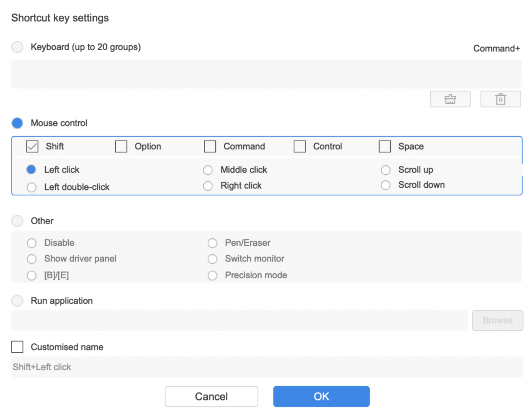Click the keyboard shortcut input field
The height and width of the screenshot is (417, 532).
(x=266, y=74)
